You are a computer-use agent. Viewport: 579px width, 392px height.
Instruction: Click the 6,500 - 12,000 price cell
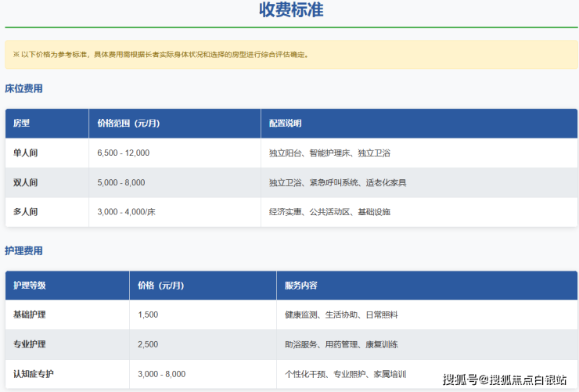(124, 153)
